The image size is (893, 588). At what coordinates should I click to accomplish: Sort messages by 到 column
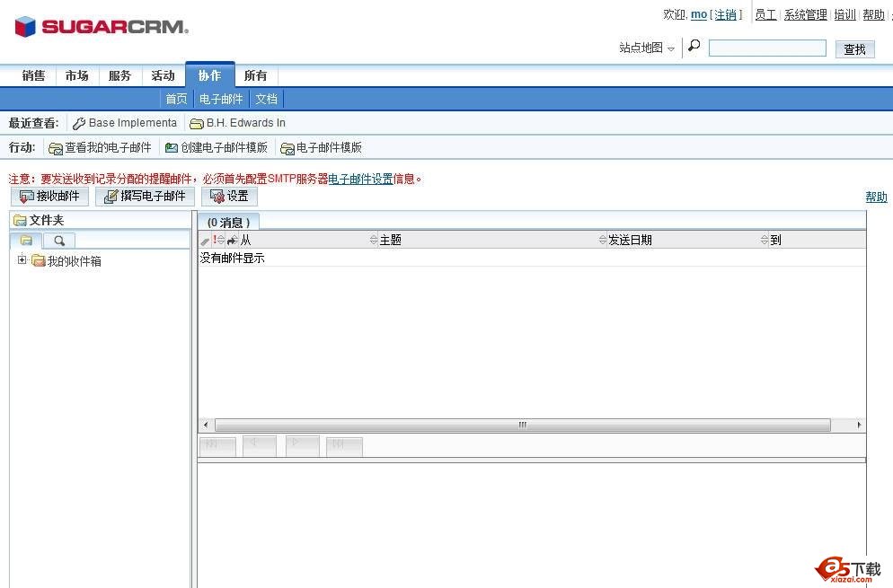[x=775, y=241]
